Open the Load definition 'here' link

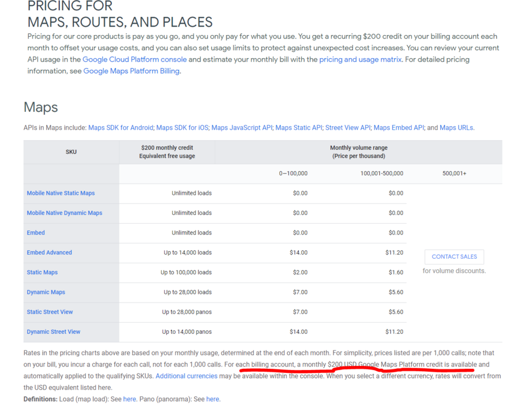click(x=129, y=399)
